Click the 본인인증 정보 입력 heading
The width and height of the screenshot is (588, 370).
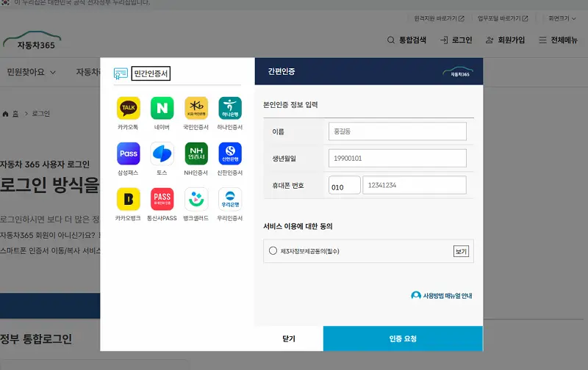[290, 105]
